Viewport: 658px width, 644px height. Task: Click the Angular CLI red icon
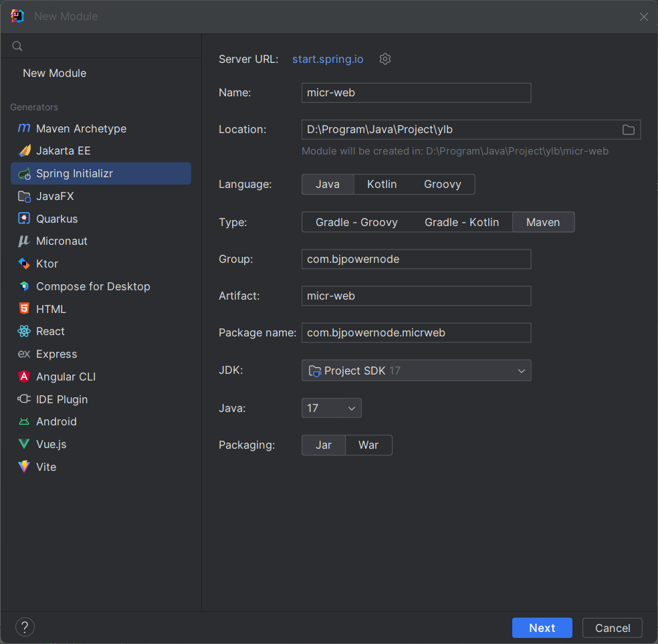tap(24, 377)
